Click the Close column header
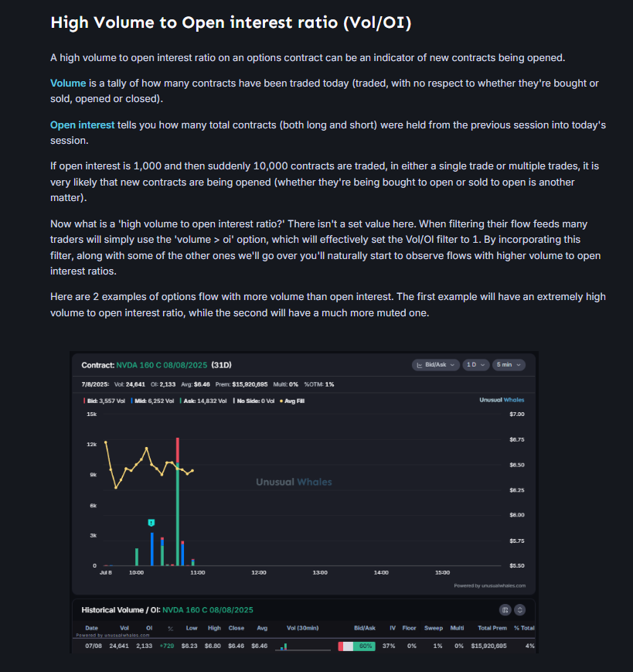Viewport: 633px width, 672px height. (x=236, y=628)
